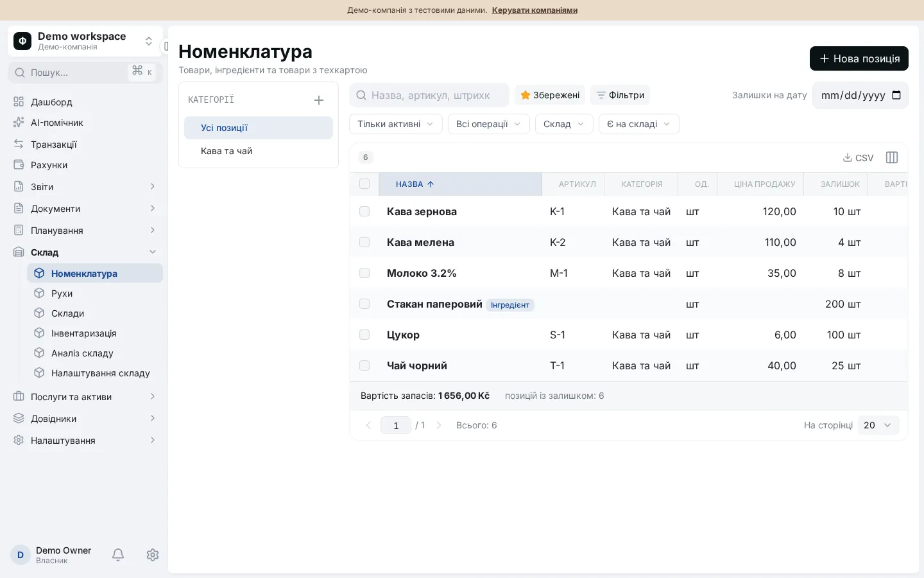Click the Транзакції arrows icon

click(x=19, y=144)
